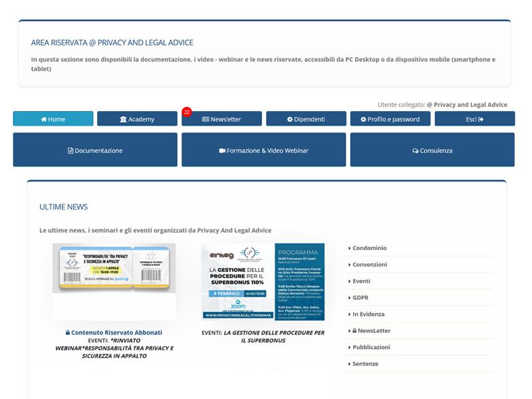Viewport: 532px width, 399px height.
Task: Click the Esci logout button
Action: point(475,119)
